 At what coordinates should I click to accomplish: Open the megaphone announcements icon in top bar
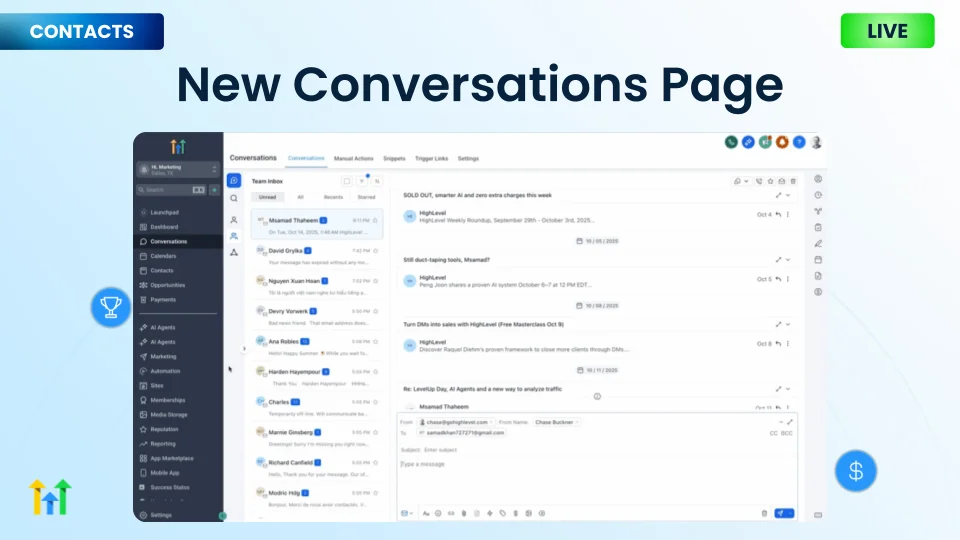coord(765,142)
